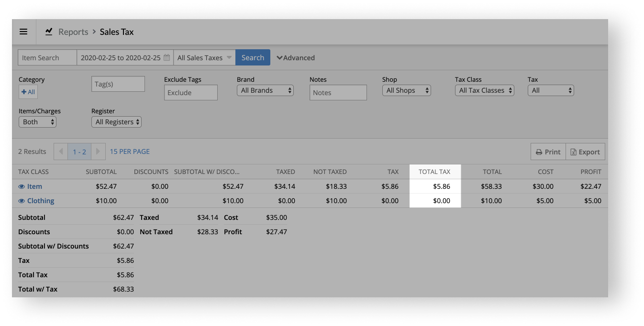The width and height of the screenshot is (644, 326).
Task: Open All Sales Taxes dropdown
Action: 204,58
